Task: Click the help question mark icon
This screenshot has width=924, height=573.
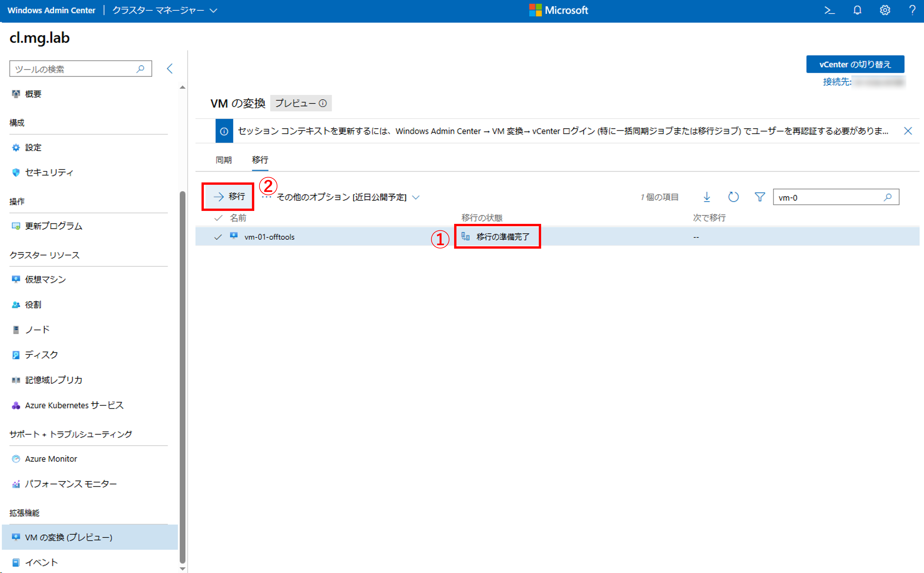Action: 912,11
